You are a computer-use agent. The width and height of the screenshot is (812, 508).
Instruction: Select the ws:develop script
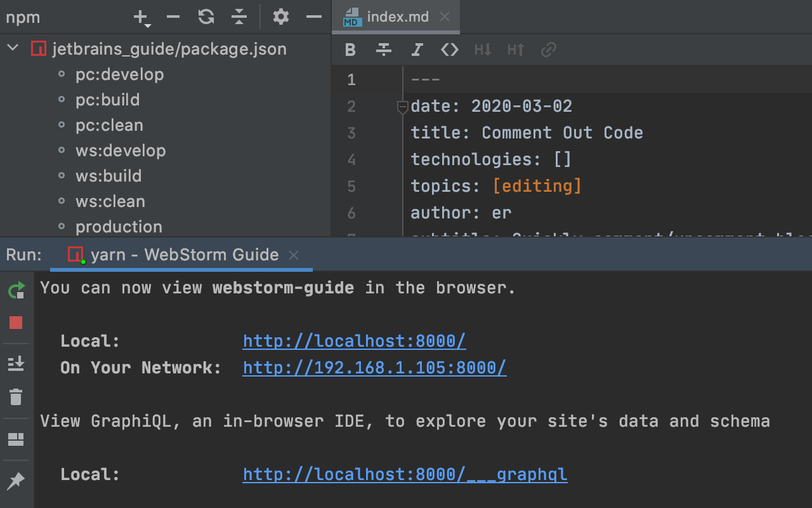[121, 150]
